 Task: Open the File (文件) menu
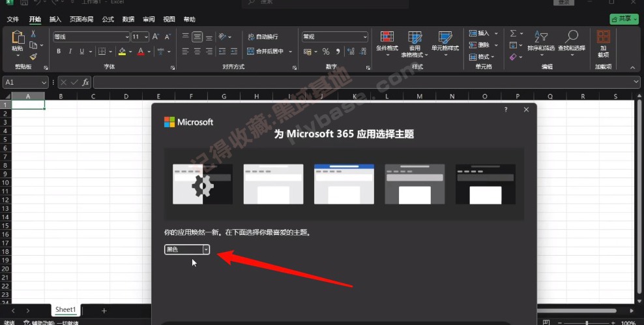pyautogui.click(x=13, y=20)
